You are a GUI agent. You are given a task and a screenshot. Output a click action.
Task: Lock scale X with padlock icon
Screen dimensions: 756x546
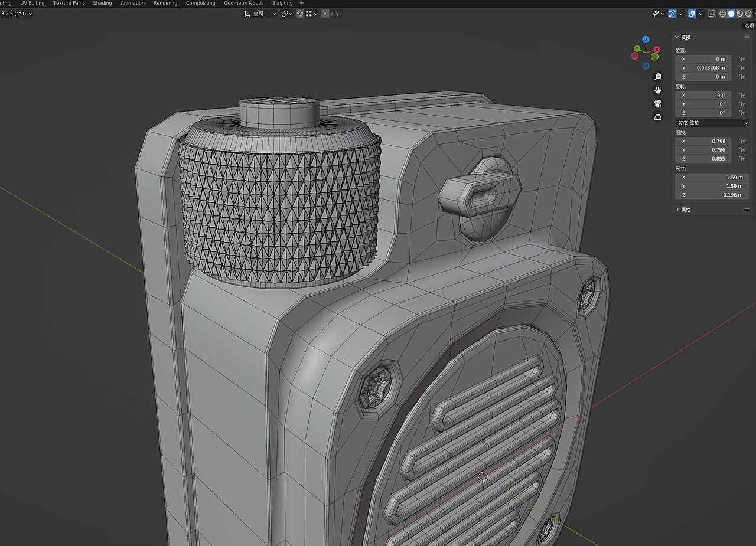(x=742, y=141)
